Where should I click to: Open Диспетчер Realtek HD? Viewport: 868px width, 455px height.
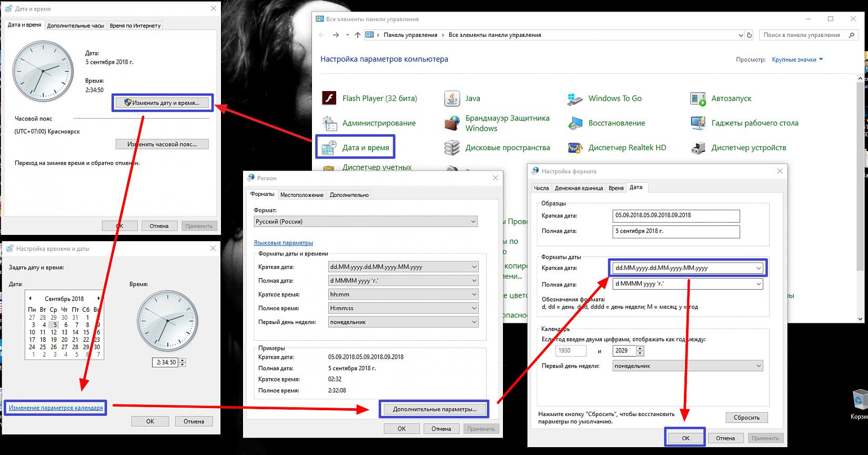coord(618,148)
